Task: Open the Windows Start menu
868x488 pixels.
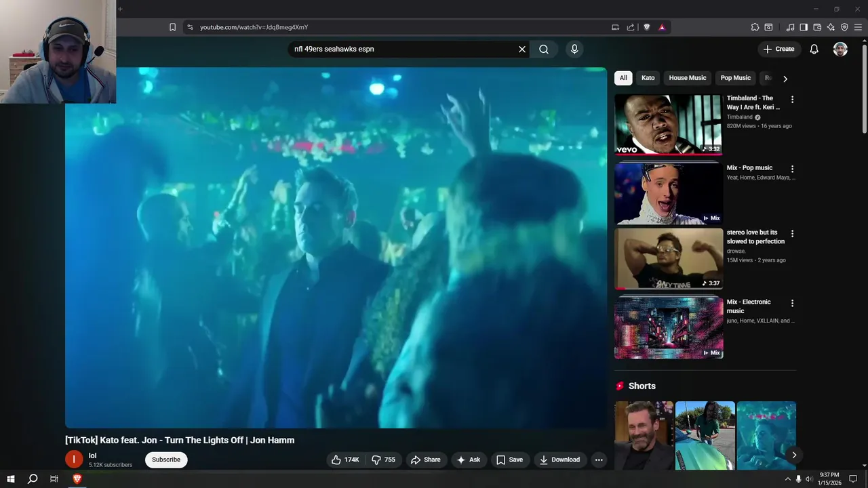Action: point(11,479)
